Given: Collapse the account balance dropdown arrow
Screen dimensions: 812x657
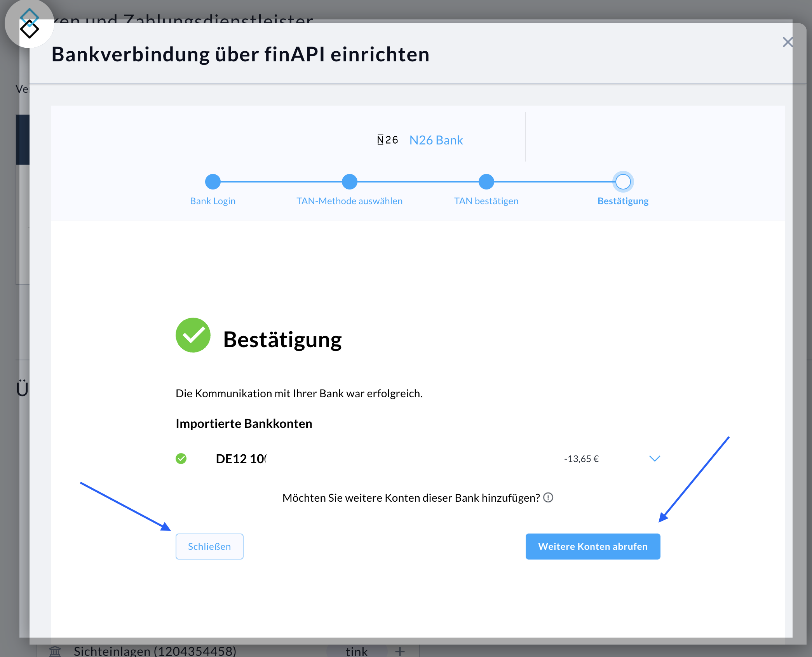Looking at the screenshot, I should 654,458.
